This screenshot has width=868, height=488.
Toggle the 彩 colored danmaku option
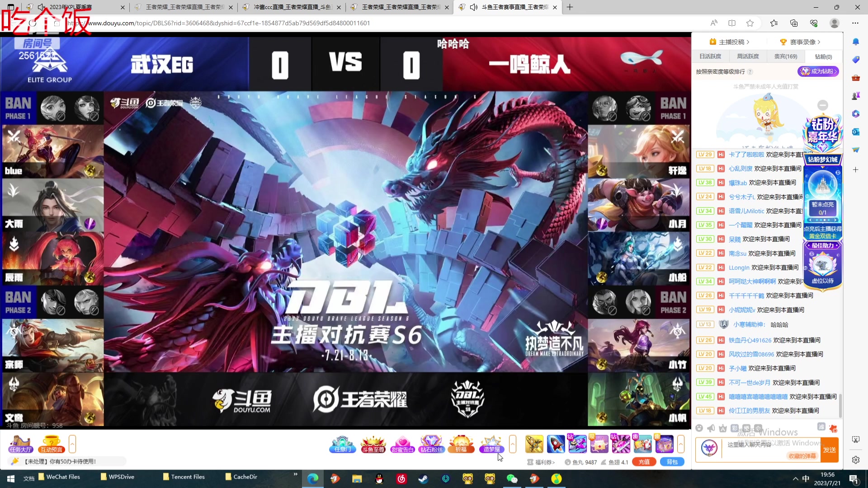[x=735, y=428]
